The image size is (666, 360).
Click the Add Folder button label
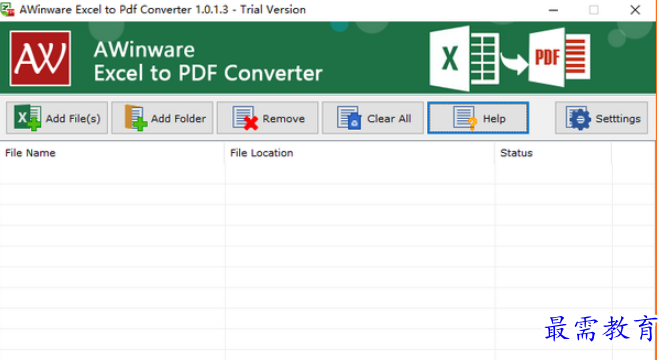[178, 118]
